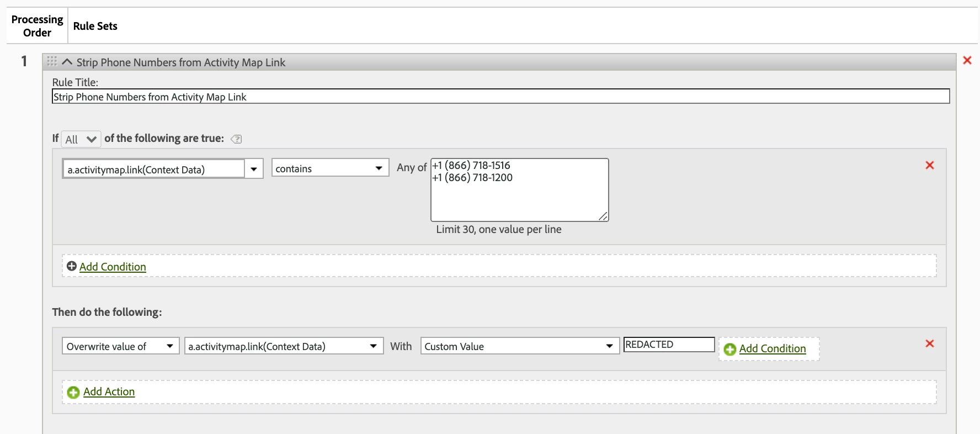Screen dimensions: 980x434
Task: Click the REDACTED custom value field
Action: [x=669, y=345]
